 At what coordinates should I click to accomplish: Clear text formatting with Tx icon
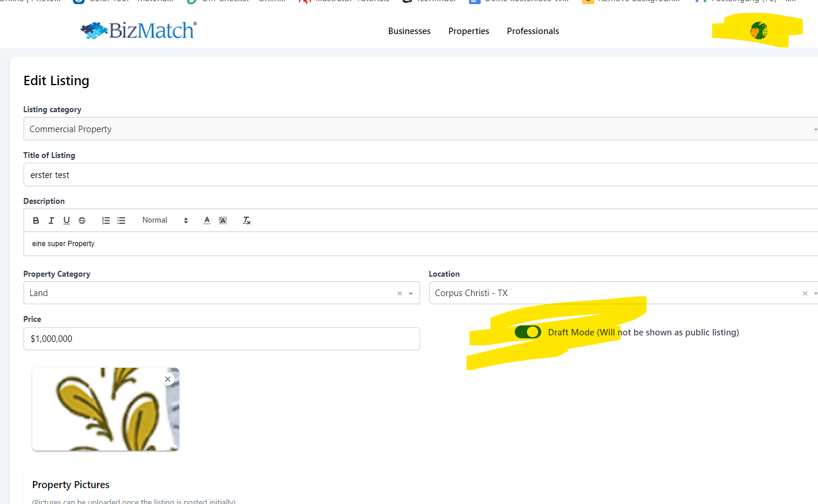click(247, 220)
